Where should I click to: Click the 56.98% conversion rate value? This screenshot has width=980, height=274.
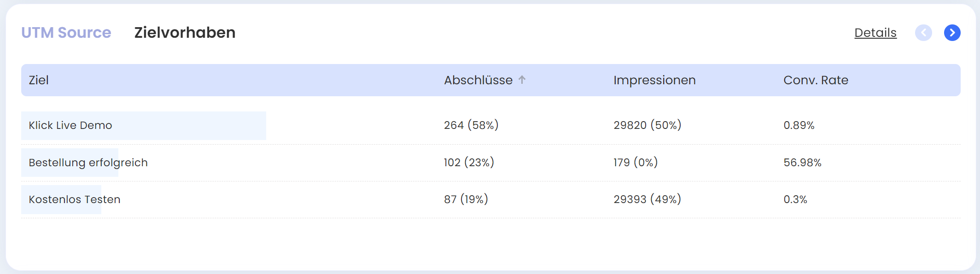[802, 163]
